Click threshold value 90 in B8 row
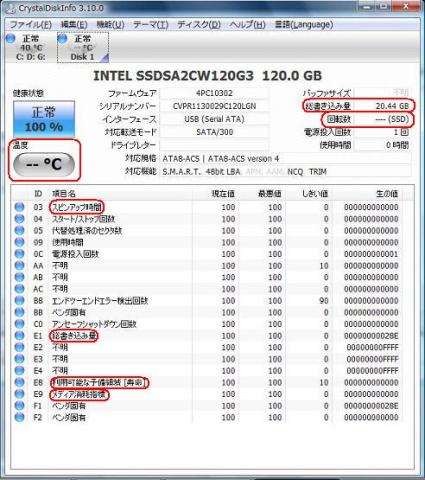 pyautogui.click(x=324, y=301)
